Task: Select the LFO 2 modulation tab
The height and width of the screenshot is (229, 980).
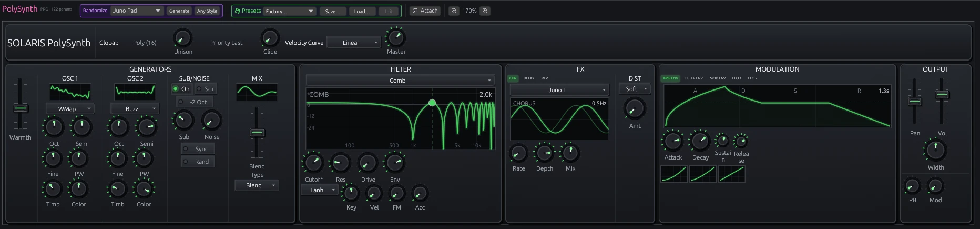Action: 753,78
